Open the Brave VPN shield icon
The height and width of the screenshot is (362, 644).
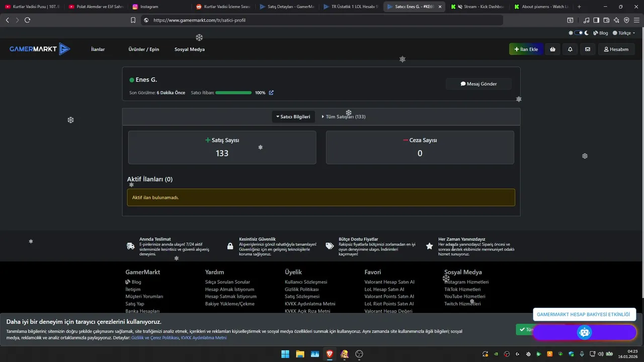point(626,20)
